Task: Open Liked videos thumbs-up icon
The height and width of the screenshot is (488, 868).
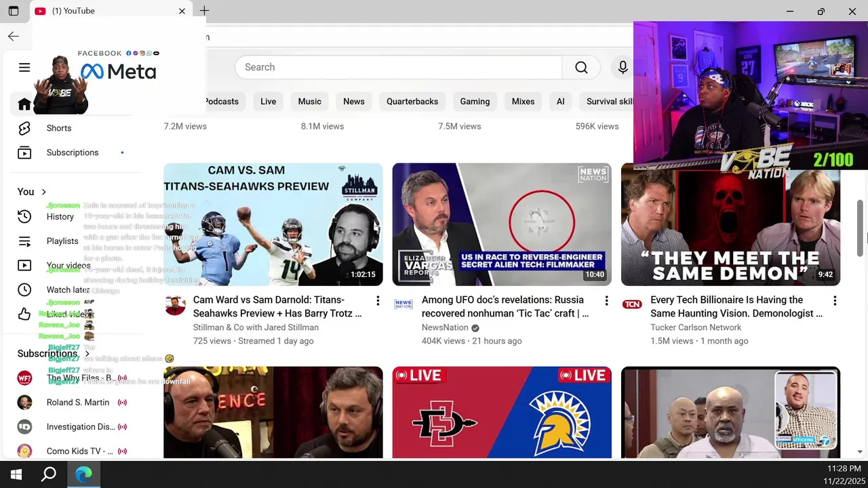Action: point(24,314)
